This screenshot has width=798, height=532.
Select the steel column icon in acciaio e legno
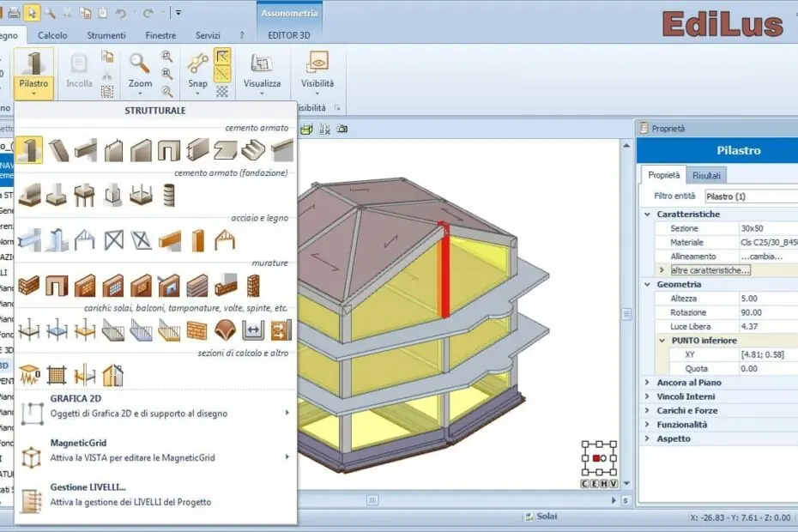pos(57,240)
